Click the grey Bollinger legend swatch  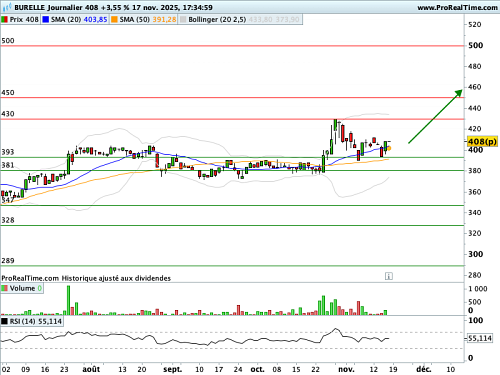183,20
